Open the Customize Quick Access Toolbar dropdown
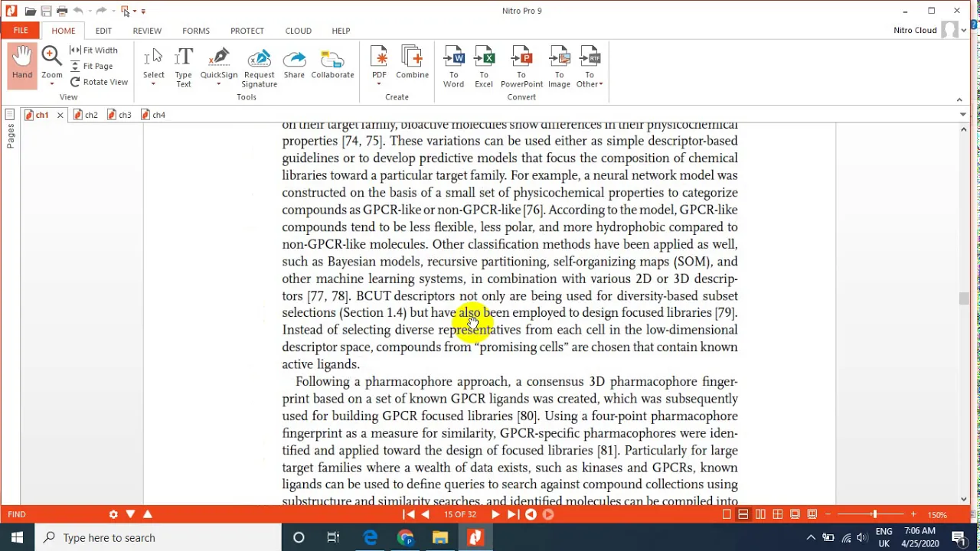This screenshot has height=551, width=980. 143,11
